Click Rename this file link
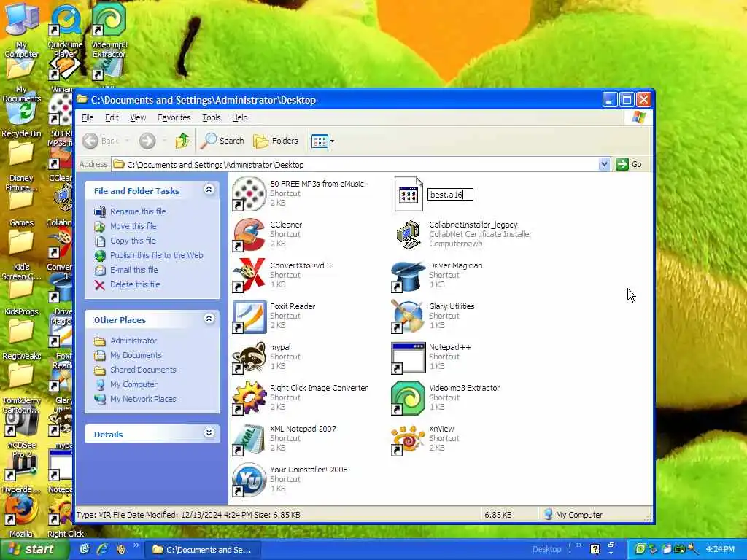The height and width of the screenshot is (560, 747). (x=138, y=211)
